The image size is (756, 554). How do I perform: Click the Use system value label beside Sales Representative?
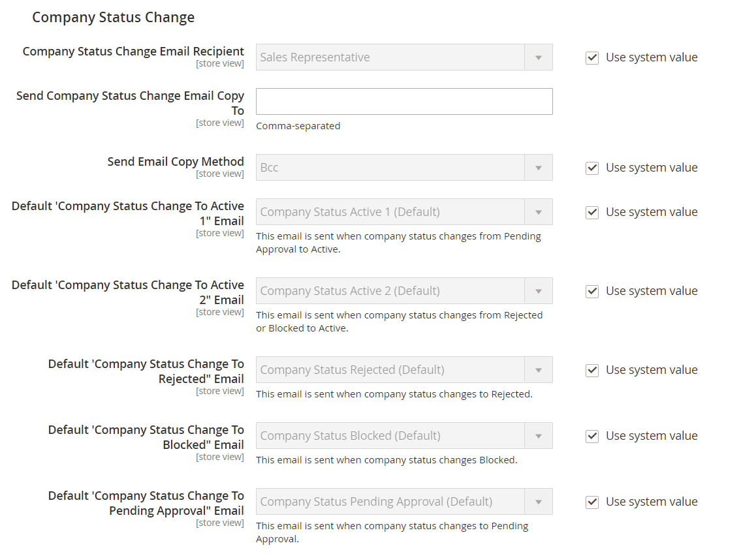(652, 57)
